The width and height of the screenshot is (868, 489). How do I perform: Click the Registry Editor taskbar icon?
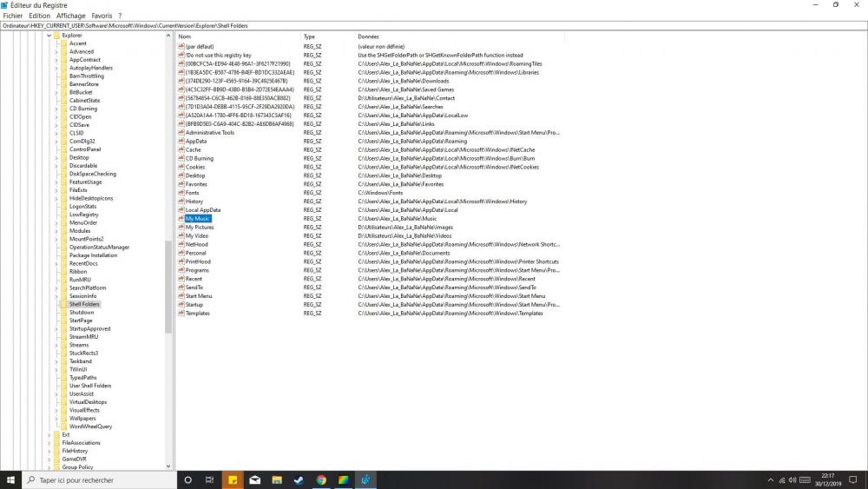(365, 480)
